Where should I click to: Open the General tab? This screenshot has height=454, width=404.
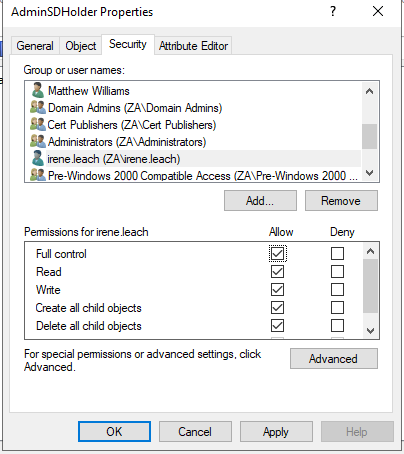(x=35, y=46)
